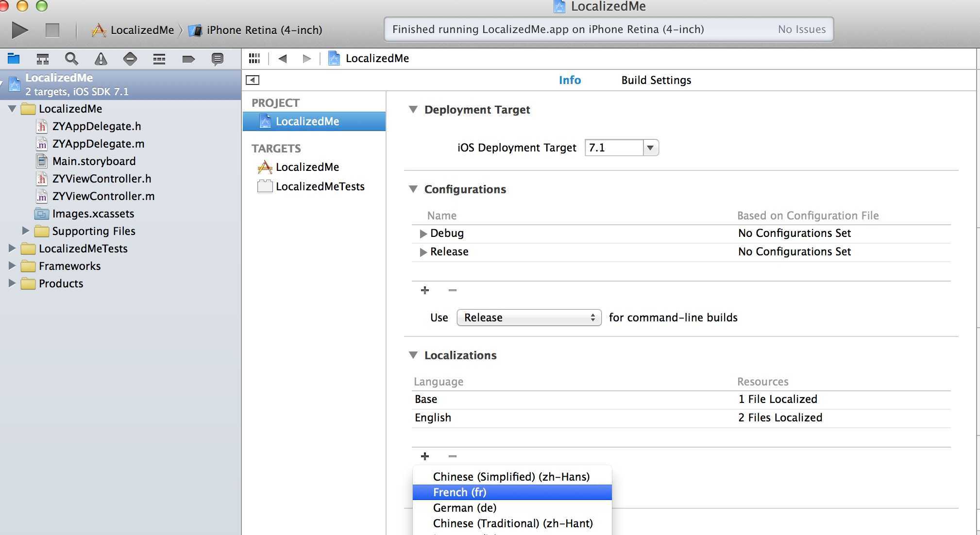The height and width of the screenshot is (535, 980).
Task: Expand the LocalizedMeTests group
Action: [12, 248]
